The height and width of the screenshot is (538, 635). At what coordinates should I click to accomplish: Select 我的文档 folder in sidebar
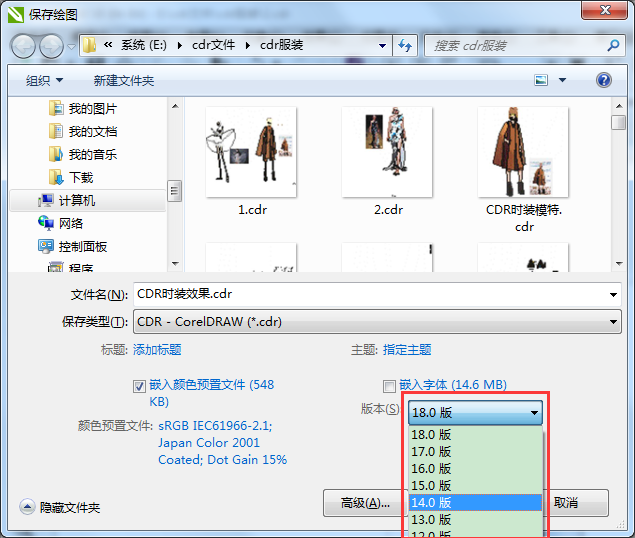[83, 131]
